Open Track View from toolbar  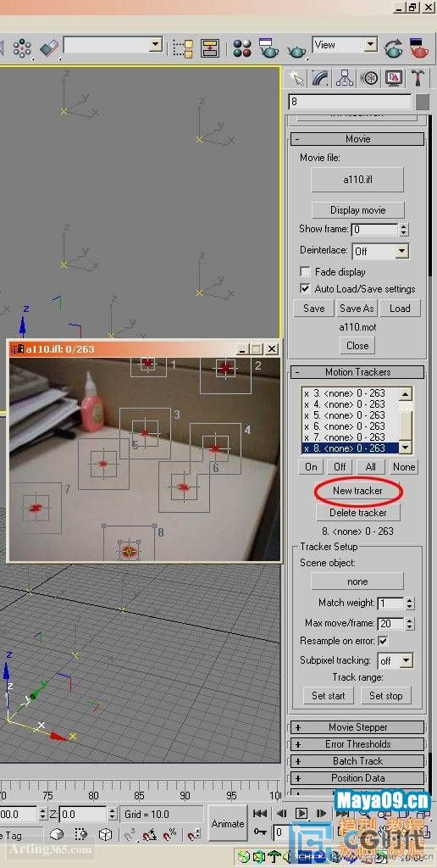point(183,47)
